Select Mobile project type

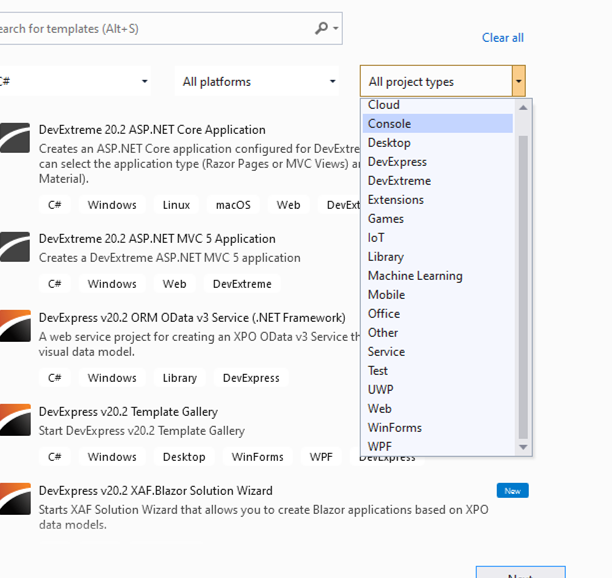point(438,295)
